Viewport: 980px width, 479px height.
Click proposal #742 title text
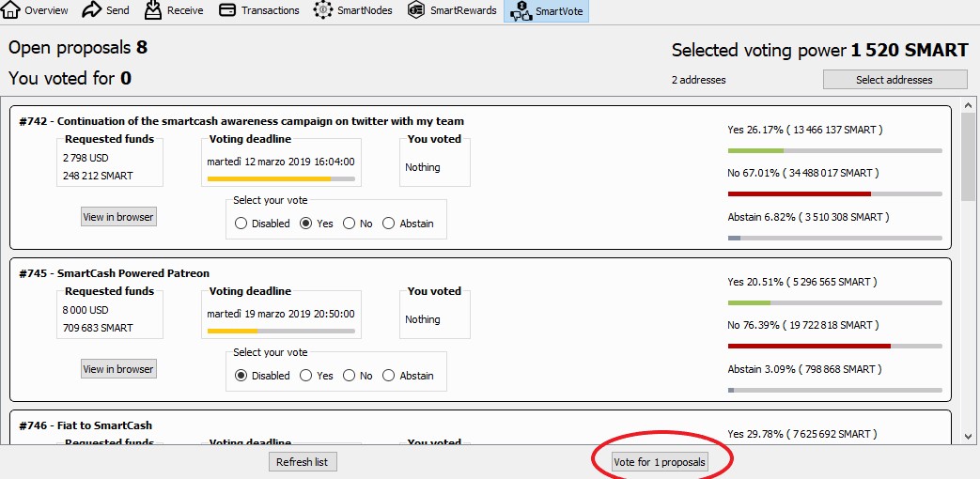[x=241, y=121]
